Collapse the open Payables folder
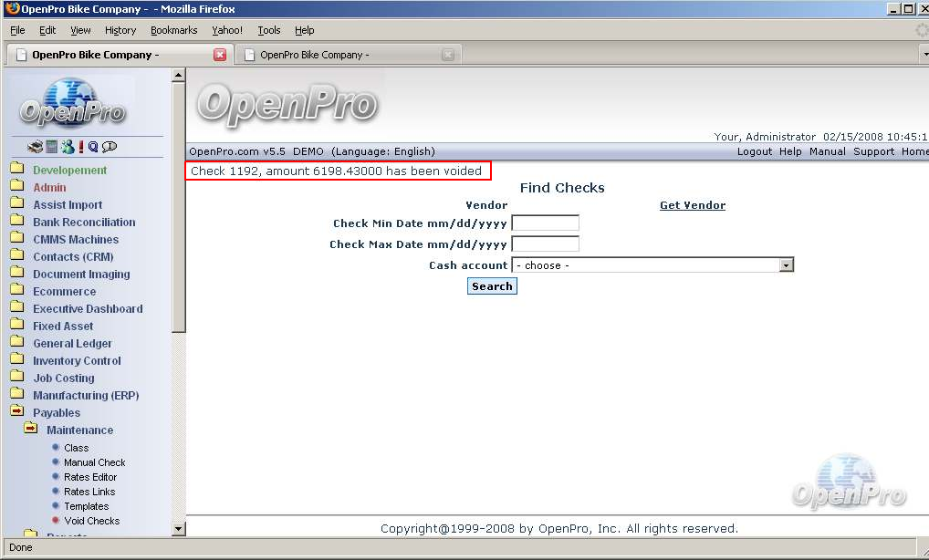929x560 pixels. (x=16, y=412)
